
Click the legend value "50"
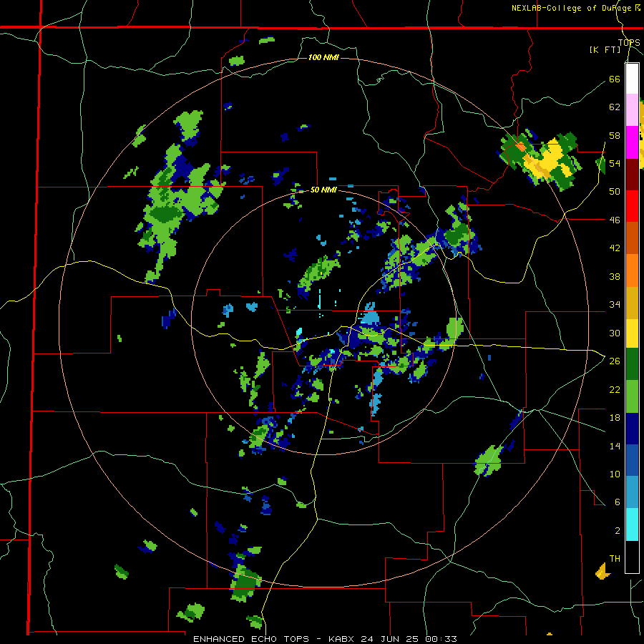pyautogui.click(x=615, y=191)
